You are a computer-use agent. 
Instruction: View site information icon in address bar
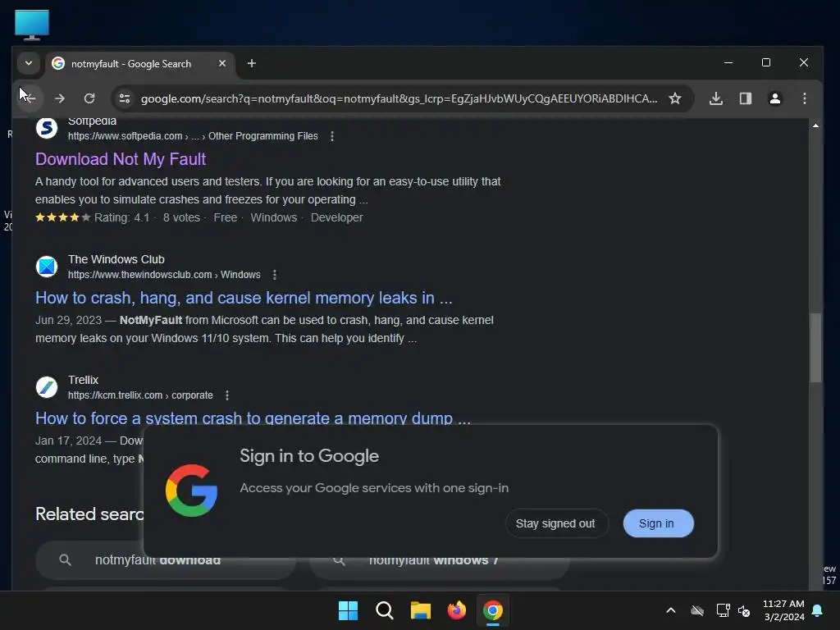coord(125,98)
